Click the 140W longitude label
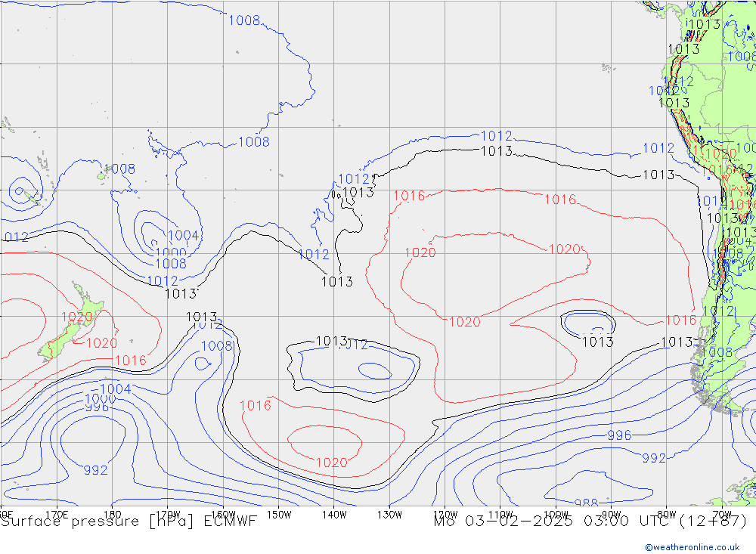Viewport: 756px width, 554px height. (334, 515)
